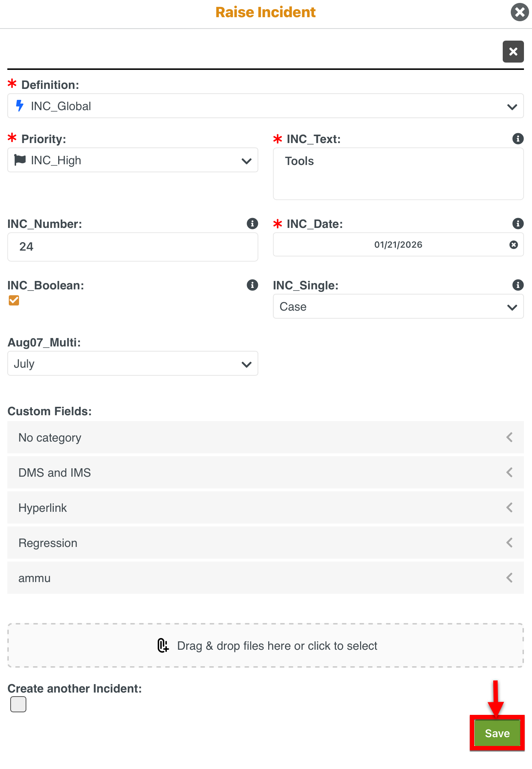Viewport: 532px width, 769px height.
Task: Enable Create another Incident checkbox
Action: [x=18, y=704]
